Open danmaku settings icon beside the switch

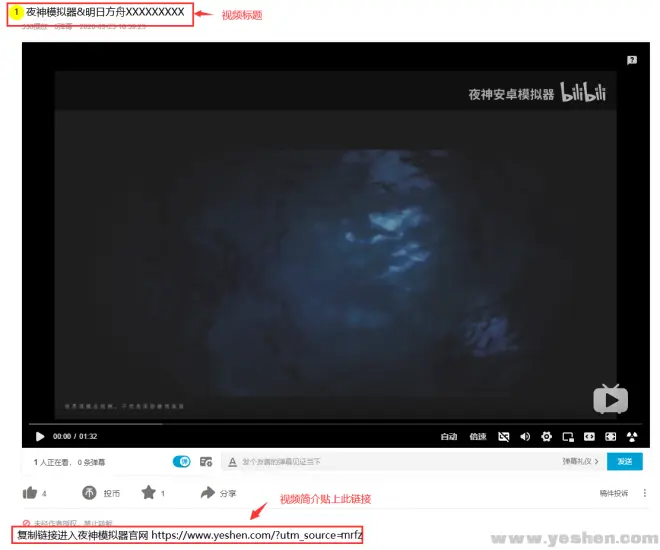206,462
